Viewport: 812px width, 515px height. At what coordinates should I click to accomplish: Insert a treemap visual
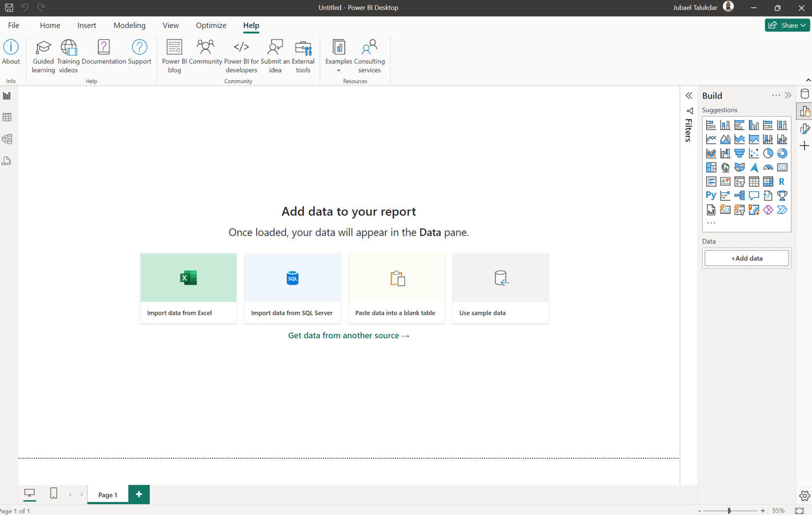[711, 167]
